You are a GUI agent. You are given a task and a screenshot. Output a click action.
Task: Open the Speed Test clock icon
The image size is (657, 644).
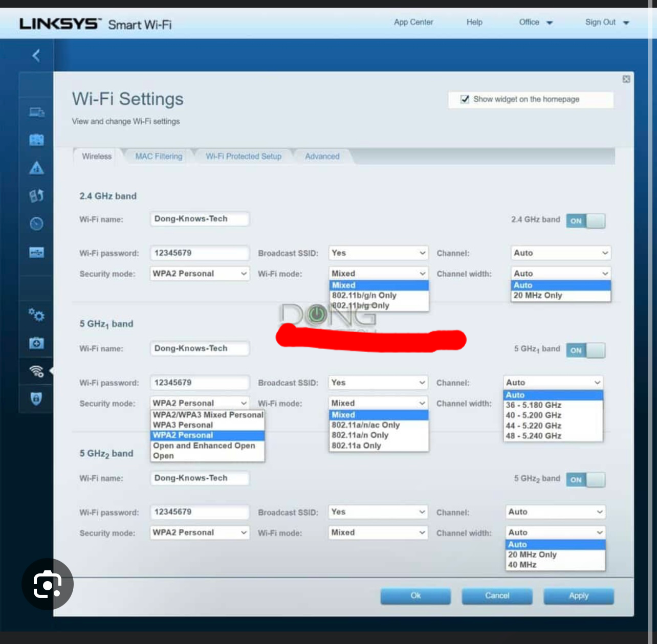(36, 224)
